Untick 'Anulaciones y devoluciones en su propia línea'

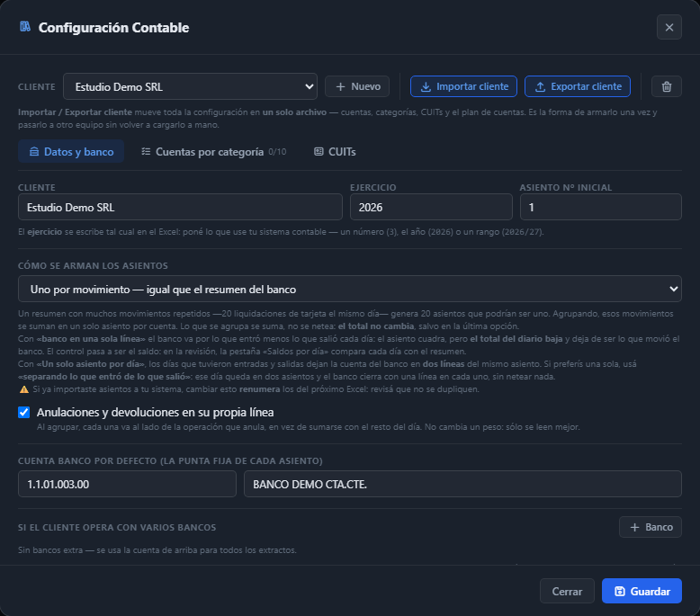click(x=24, y=412)
